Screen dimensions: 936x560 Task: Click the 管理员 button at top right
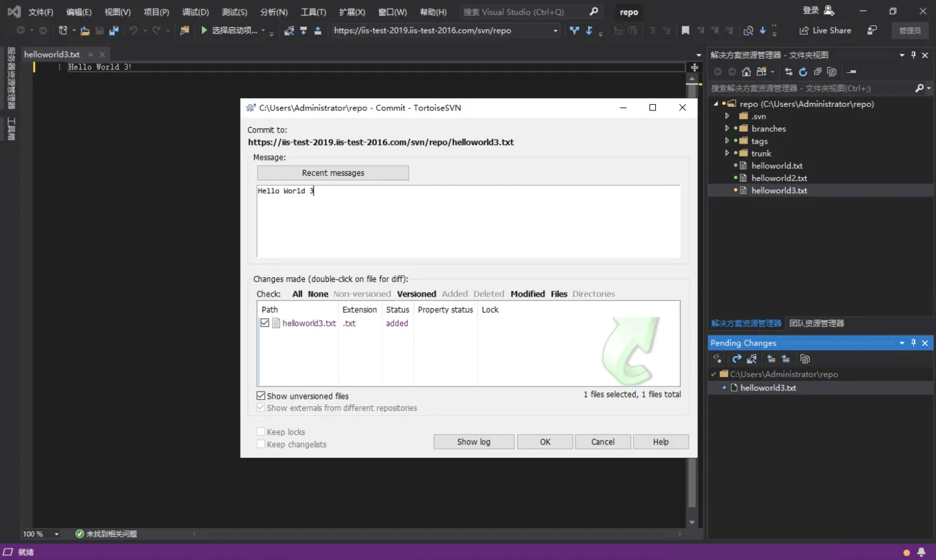coord(910,31)
